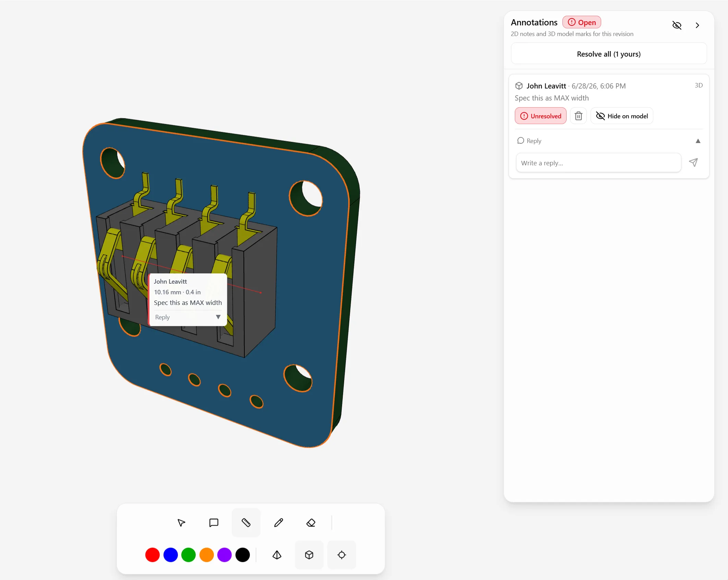Image resolution: width=728 pixels, height=580 pixels.
Task: Click "10.16 mm · 0.4 in" measurement text
Action: [177, 292]
